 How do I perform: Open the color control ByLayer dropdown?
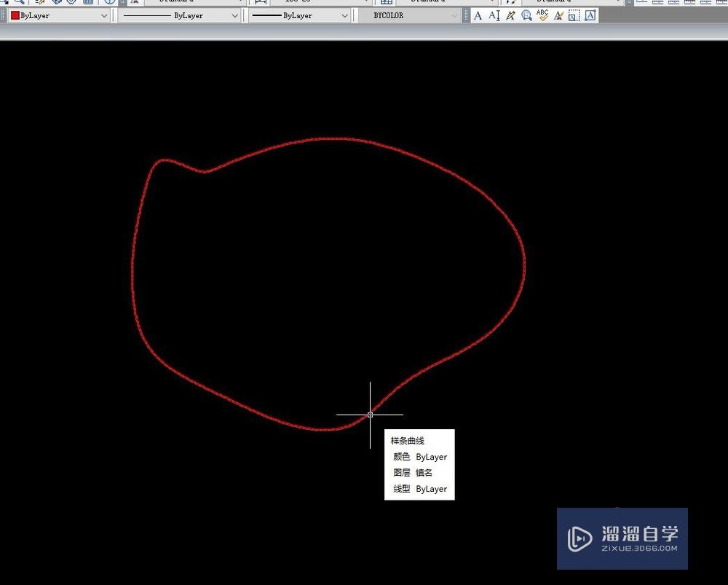pyautogui.click(x=104, y=15)
